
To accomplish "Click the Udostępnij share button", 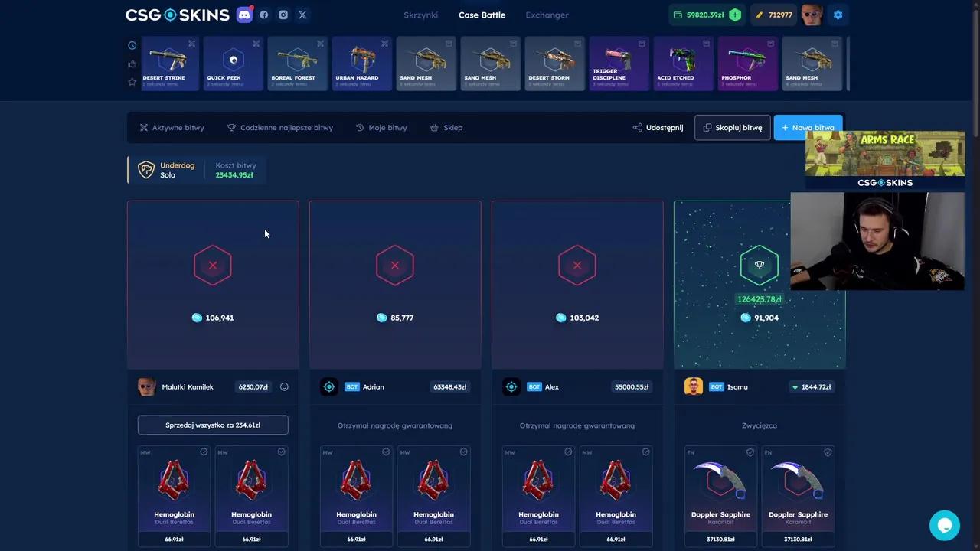I will tap(658, 128).
